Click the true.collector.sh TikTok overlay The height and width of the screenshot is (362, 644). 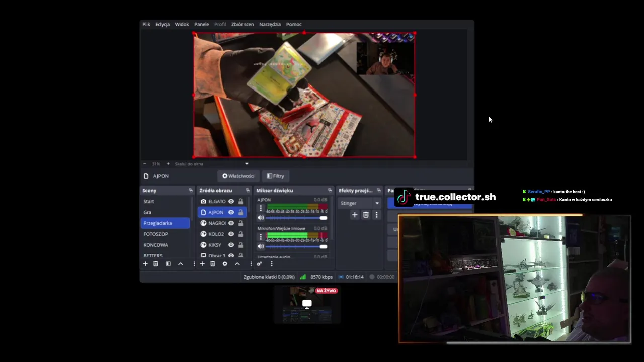446,197
